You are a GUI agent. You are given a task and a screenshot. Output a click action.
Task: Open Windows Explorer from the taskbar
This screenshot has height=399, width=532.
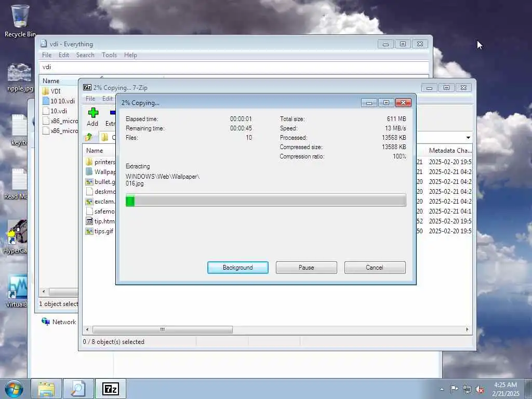(x=46, y=389)
